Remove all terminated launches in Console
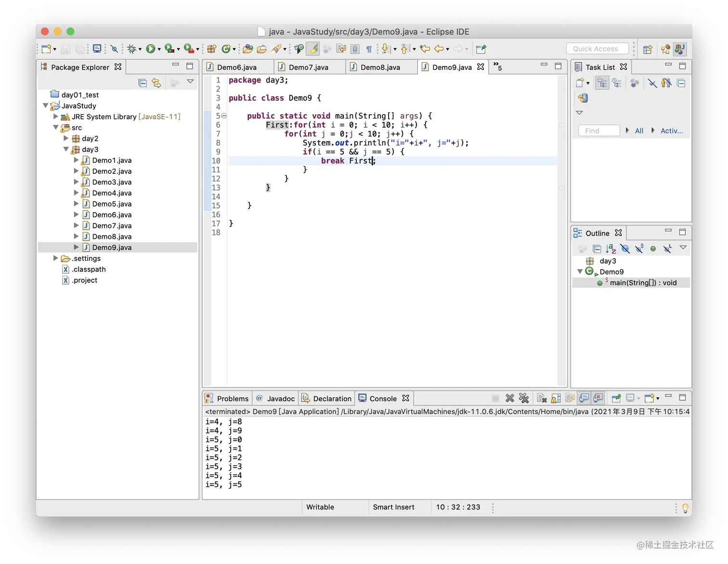728x564 pixels. click(524, 398)
